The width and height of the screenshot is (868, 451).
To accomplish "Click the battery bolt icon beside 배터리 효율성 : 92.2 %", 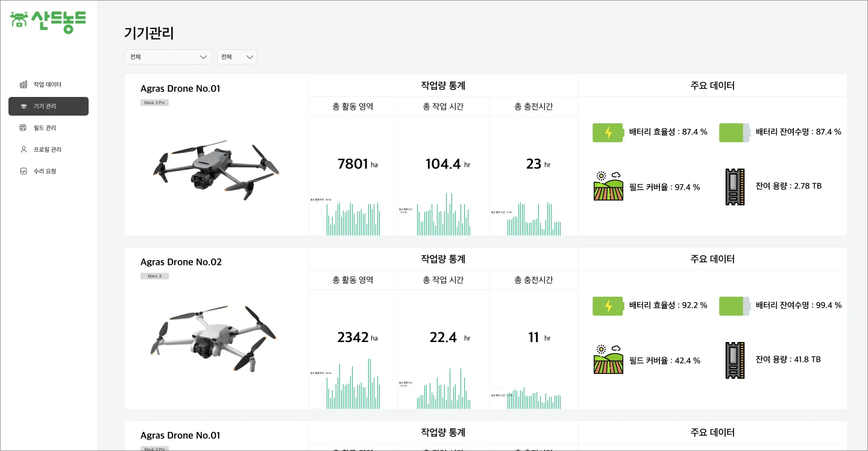I will [608, 306].
